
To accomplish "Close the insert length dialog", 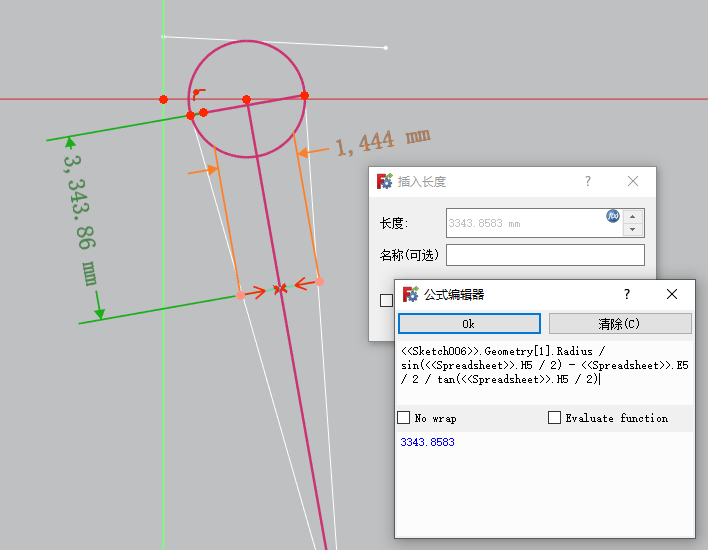I will pyautogui.click(x=633, y=181).
